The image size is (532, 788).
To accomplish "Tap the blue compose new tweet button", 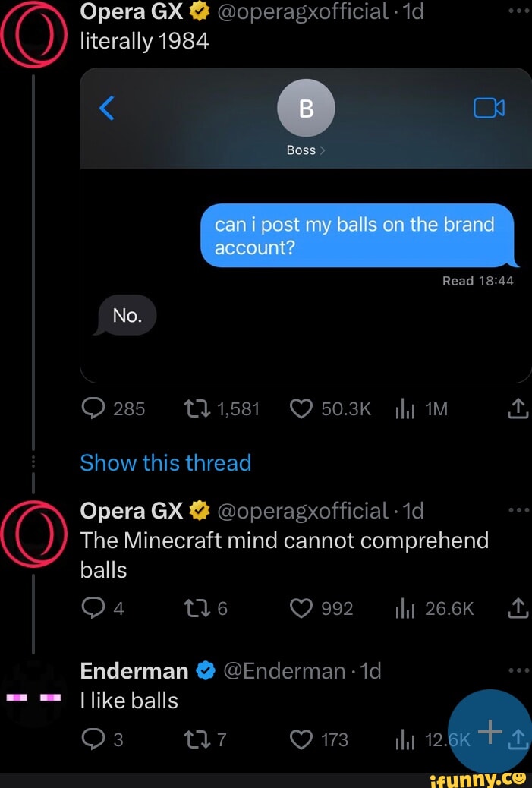I will [490, 731].
